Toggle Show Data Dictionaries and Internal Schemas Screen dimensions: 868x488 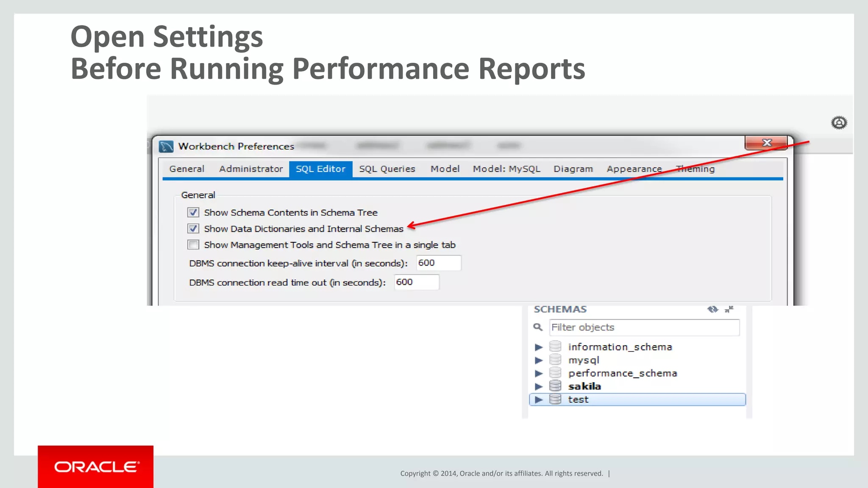point(193,228)
